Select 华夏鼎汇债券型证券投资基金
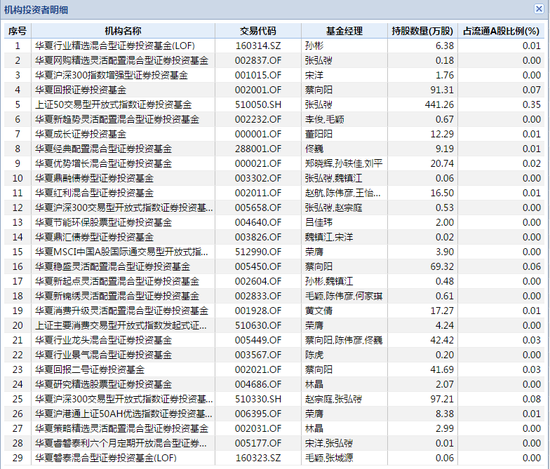 tap(274, 237)
